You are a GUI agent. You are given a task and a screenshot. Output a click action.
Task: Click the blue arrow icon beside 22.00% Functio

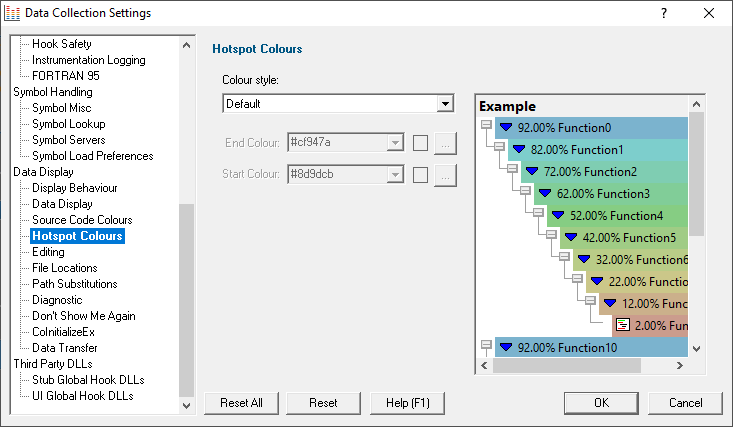(x=596, y=281)
